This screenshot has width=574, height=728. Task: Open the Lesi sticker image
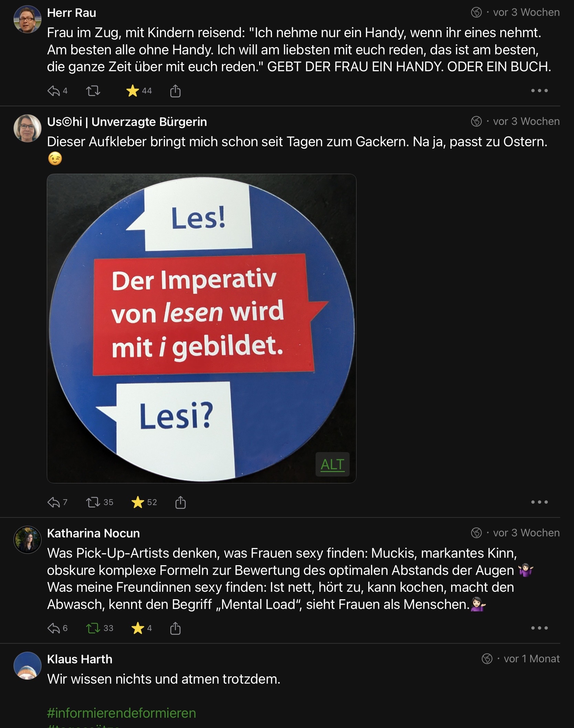coord(201,329)
